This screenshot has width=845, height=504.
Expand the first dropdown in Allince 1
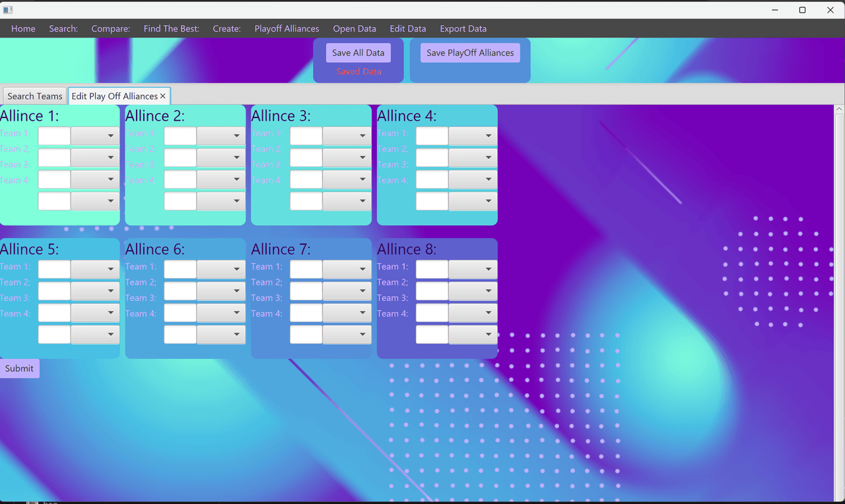[x=95, y=136]
